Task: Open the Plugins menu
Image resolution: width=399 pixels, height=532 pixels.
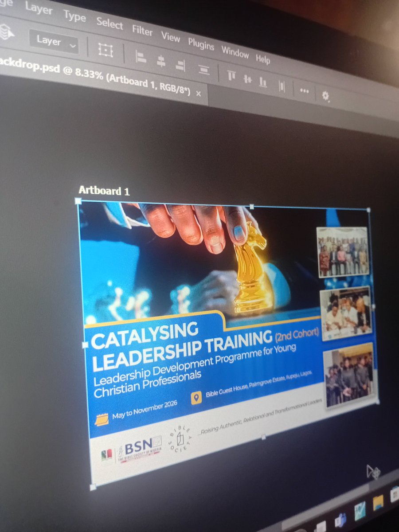Action: 201,44
